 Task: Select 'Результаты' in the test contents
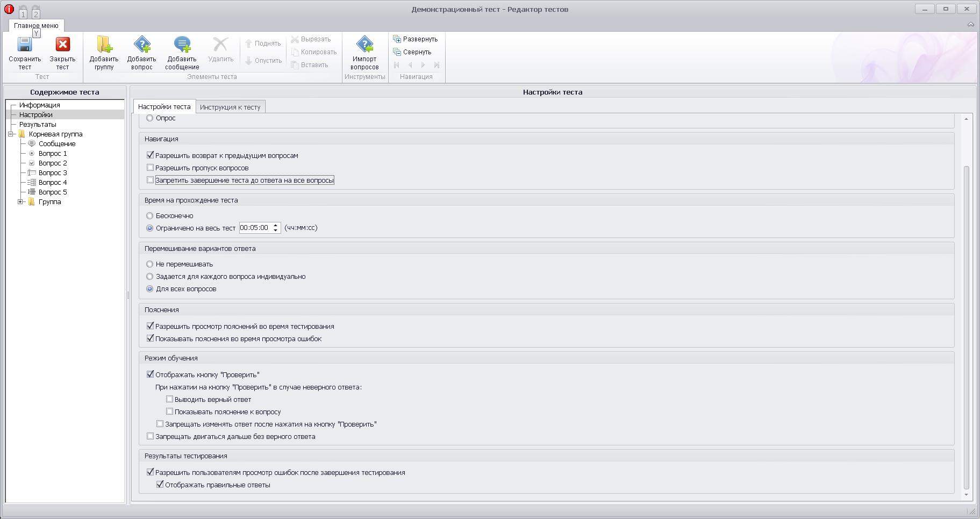point(38,125)
